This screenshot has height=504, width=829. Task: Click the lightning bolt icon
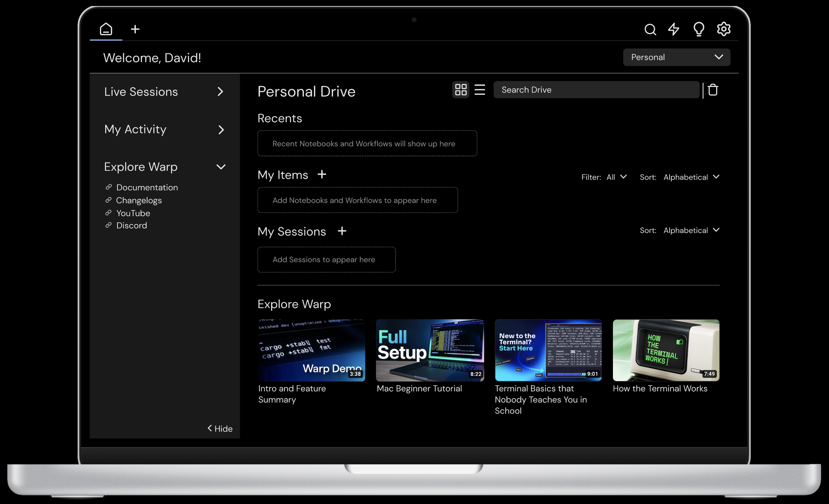pyautogui.click(x=674, y=29)
